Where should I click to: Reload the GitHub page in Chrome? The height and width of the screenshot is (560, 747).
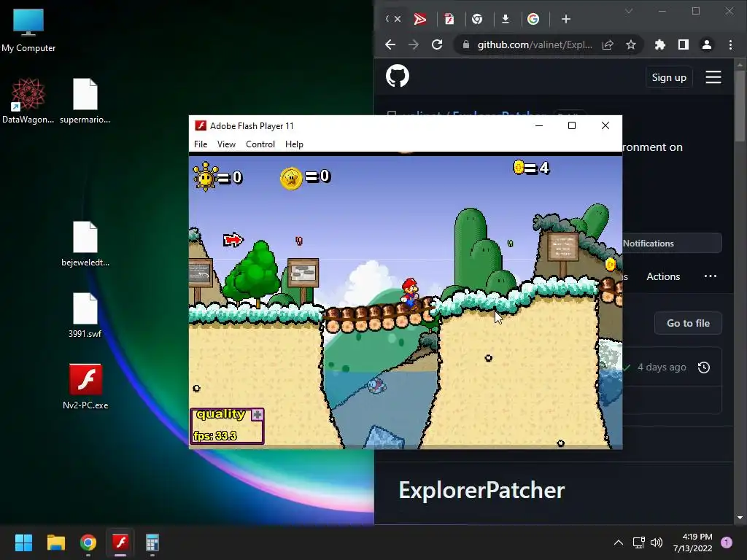(x=437, y=44)
